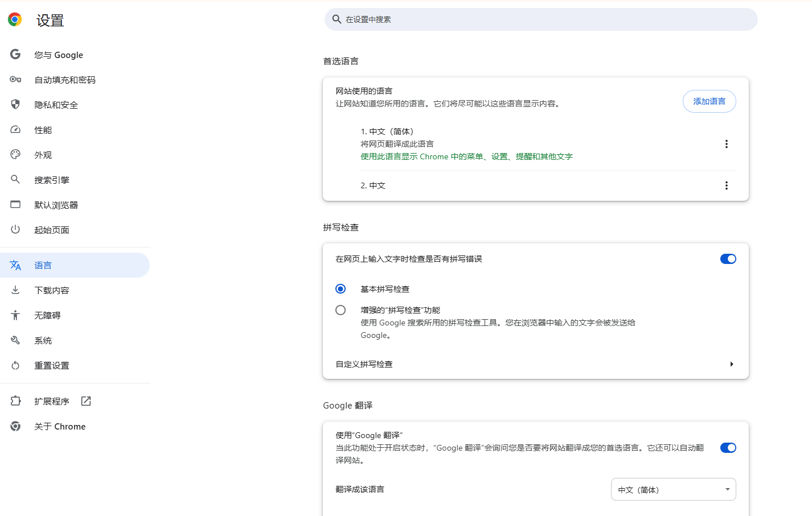The height and width of the screenshot is (516, 812).
Task: Click the external link icon beside 扩展程序
Action: click(x=86, y=401)
